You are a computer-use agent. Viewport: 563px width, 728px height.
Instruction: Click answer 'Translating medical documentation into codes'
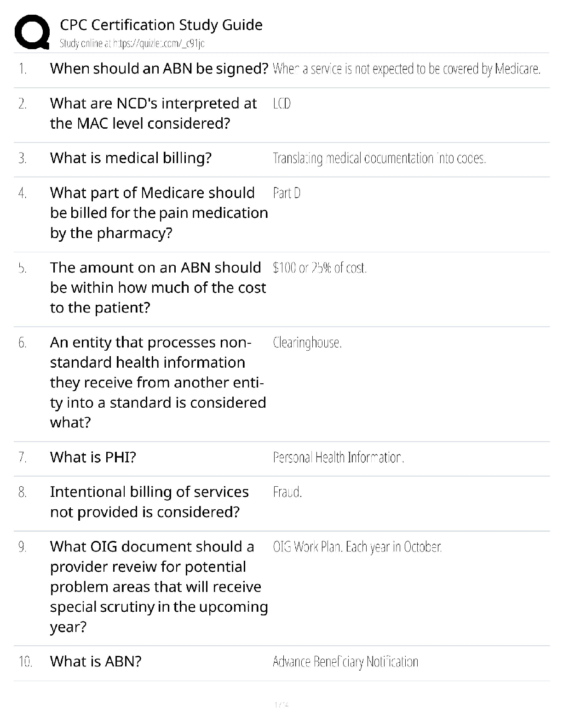tap(379, 159)
